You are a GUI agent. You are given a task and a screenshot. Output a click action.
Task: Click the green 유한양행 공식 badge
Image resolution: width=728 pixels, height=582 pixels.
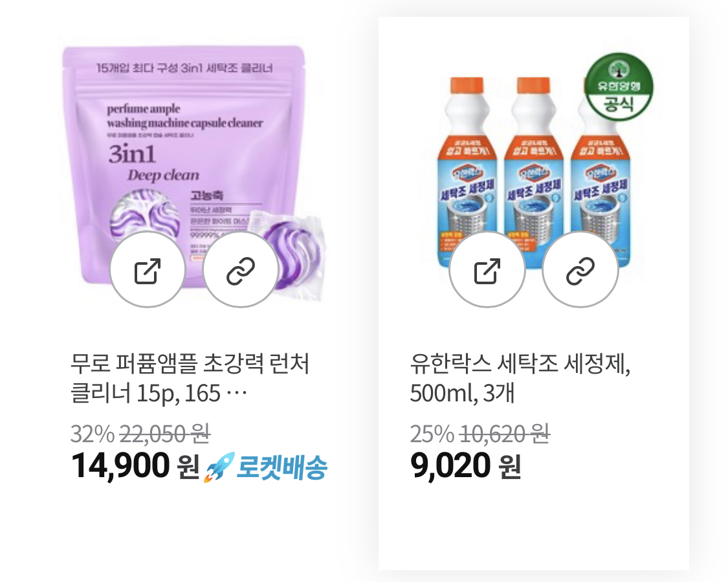pyautogui.click(x=619, y=87)
